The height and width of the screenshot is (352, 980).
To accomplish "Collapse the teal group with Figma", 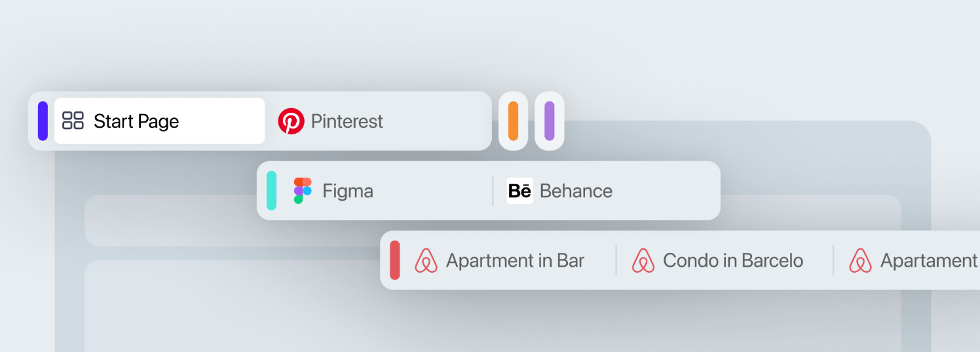I will pos(271,191).
